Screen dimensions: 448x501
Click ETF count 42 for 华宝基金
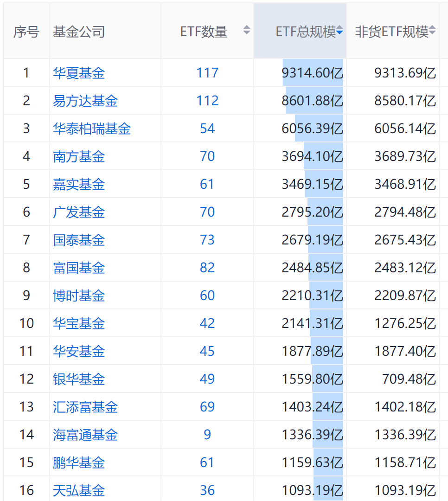(207, 323)
